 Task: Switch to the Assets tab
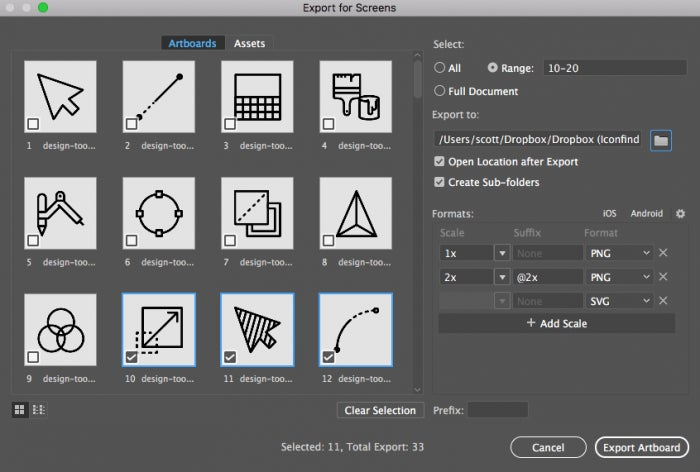250,43
